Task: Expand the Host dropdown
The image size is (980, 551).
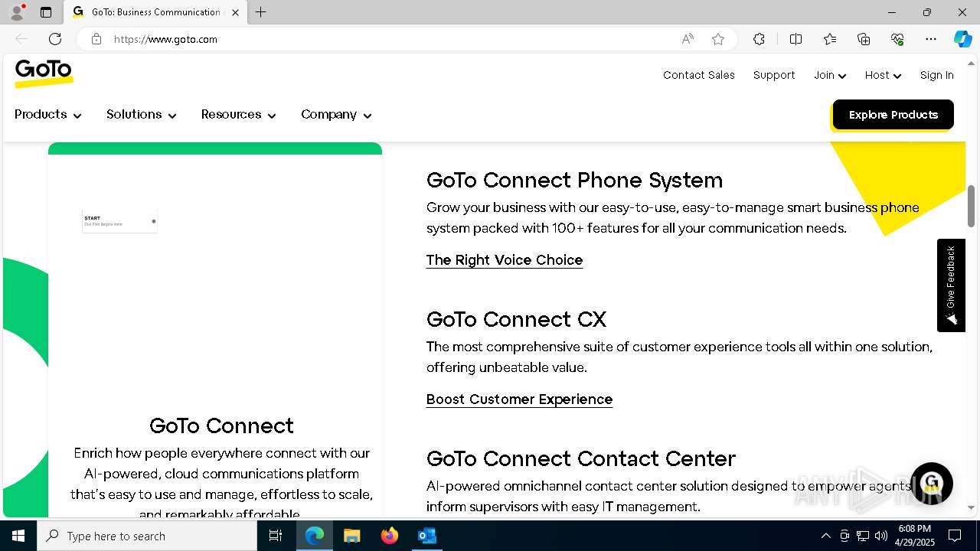Action: click(883, 75)
